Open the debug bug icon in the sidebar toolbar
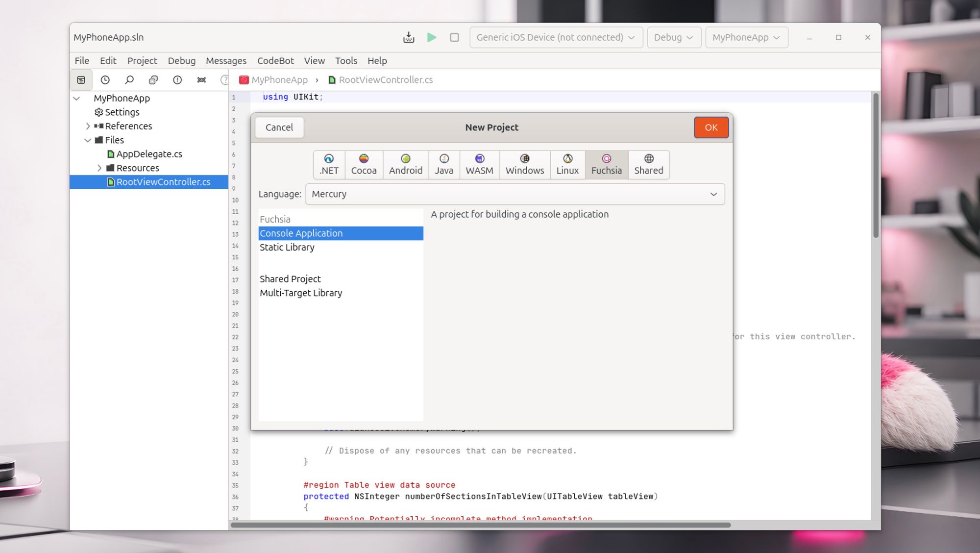Screen dimensions: 980x553 pos(201,80)
